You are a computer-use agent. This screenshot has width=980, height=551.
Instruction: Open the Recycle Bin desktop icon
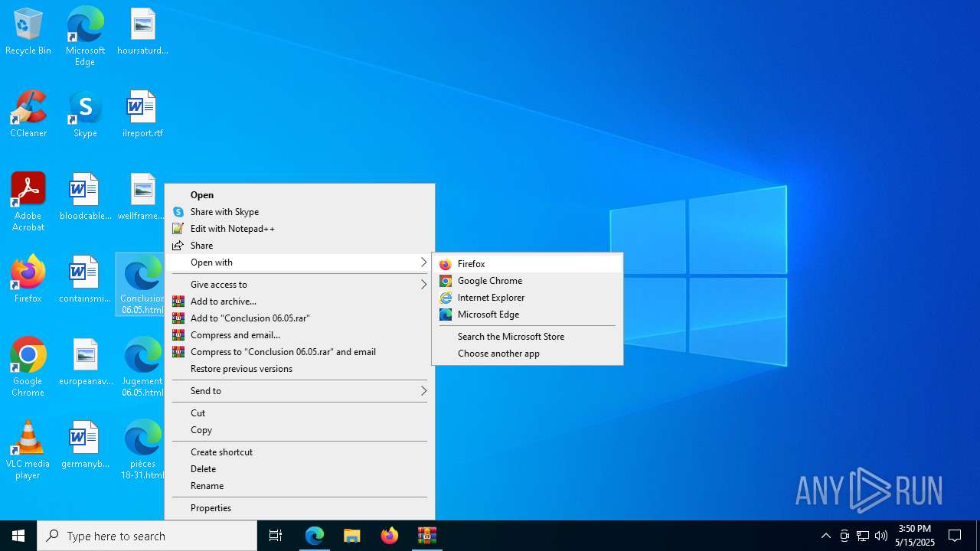[28, 31]
